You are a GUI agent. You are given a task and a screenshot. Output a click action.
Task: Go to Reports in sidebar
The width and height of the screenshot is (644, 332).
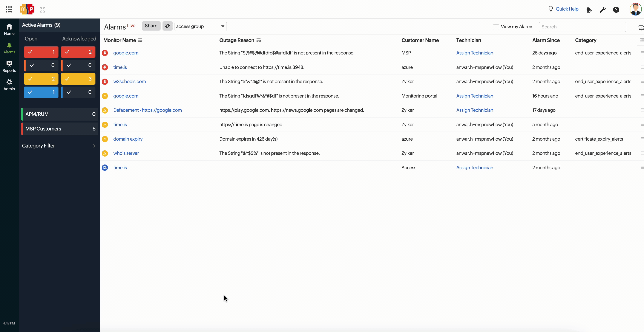pos(9,66)
